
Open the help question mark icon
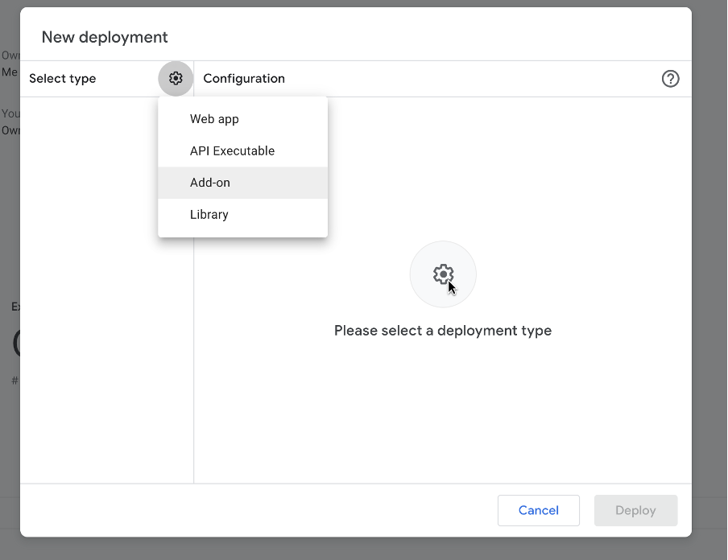pyautogui.click(x=670, y=79)
